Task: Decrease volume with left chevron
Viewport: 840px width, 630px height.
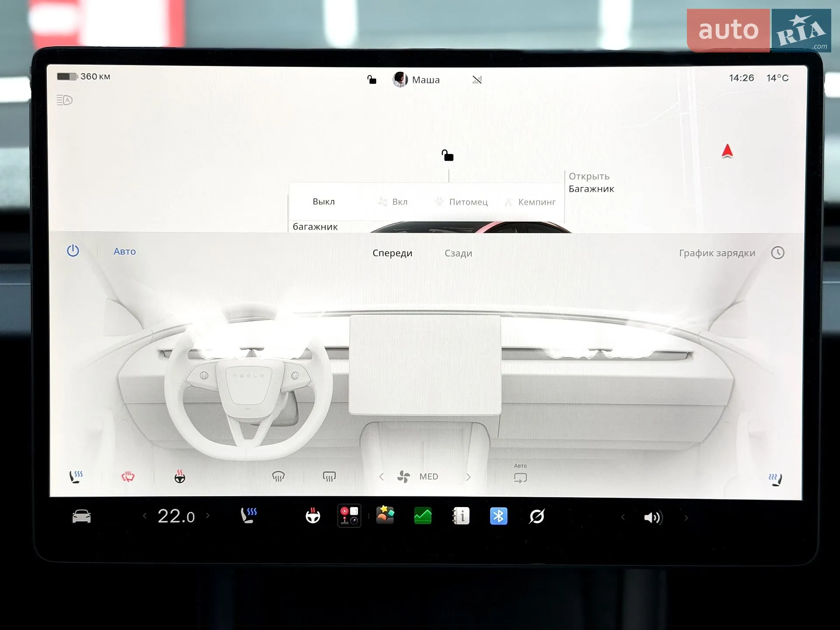Action: (623, 518)
